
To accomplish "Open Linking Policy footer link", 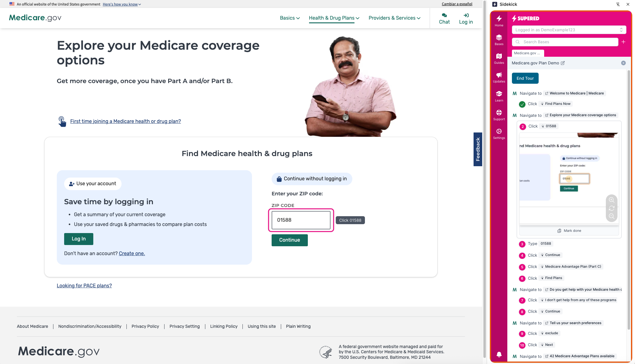I will point(224,326).
